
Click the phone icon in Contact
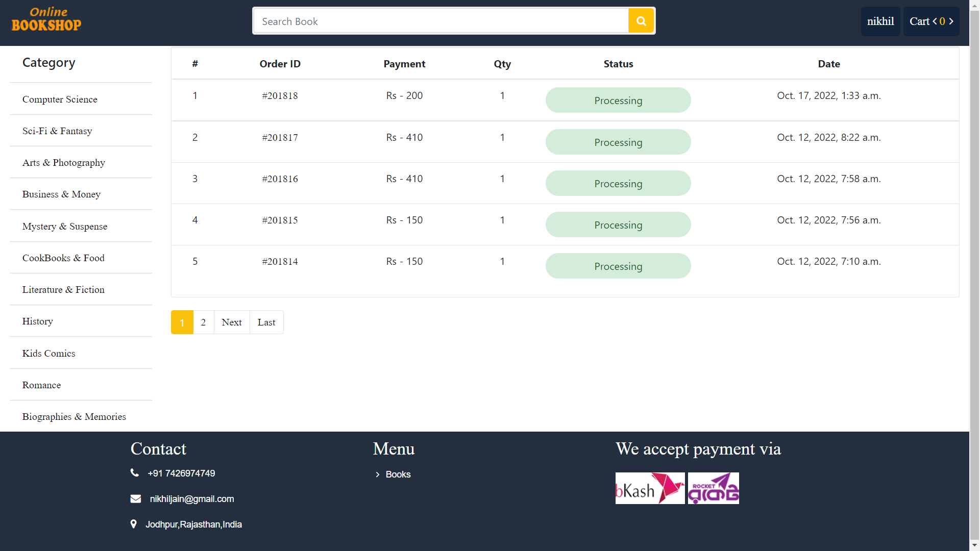pos(135,473)
